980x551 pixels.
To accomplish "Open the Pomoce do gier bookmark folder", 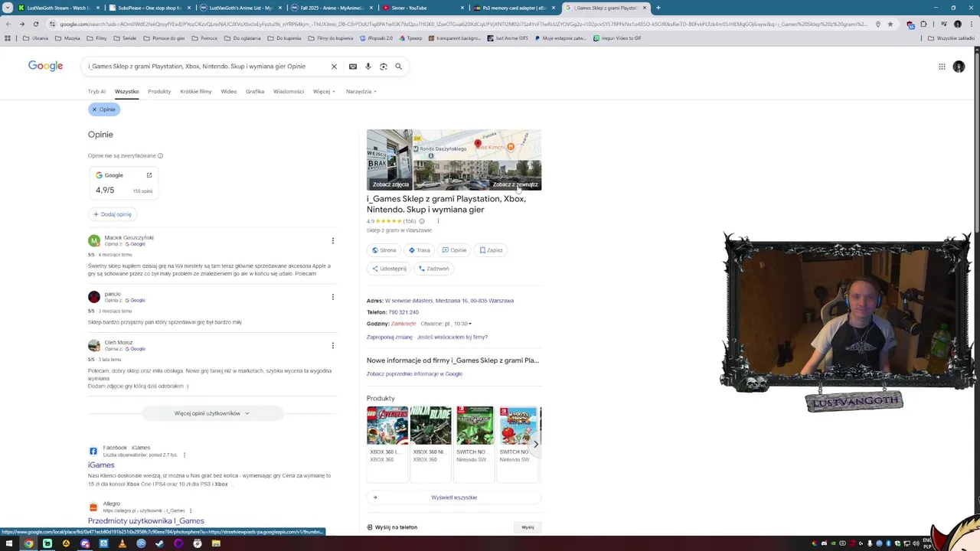I will 164,38.
